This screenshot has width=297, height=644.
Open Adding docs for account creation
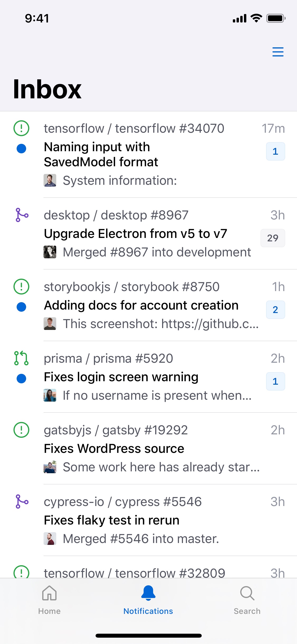point(141,305)
